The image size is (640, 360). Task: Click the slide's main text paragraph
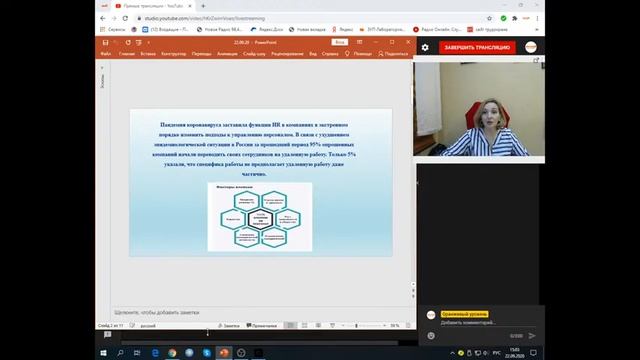coord(254,149)
